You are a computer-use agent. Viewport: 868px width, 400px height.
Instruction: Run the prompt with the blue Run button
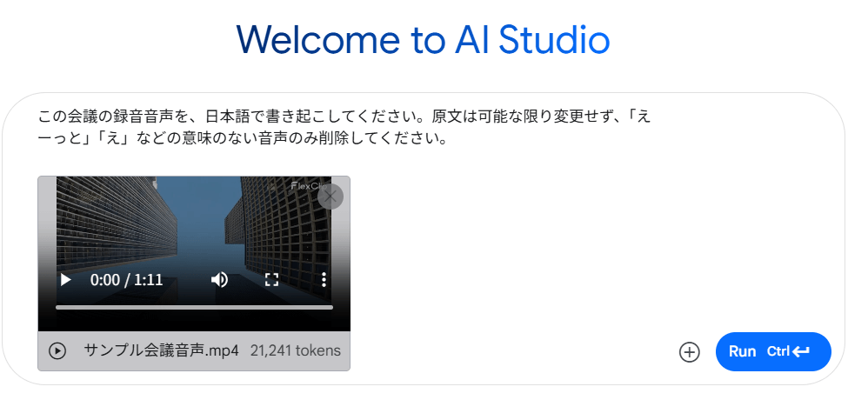[773, 352]
